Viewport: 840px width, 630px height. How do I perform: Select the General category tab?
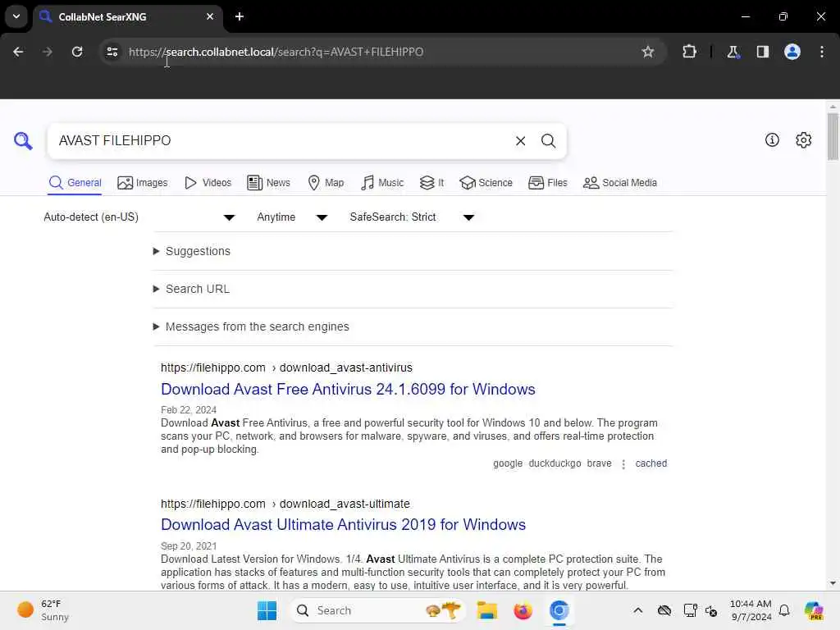pyautogui.click(x=75, y=183)
